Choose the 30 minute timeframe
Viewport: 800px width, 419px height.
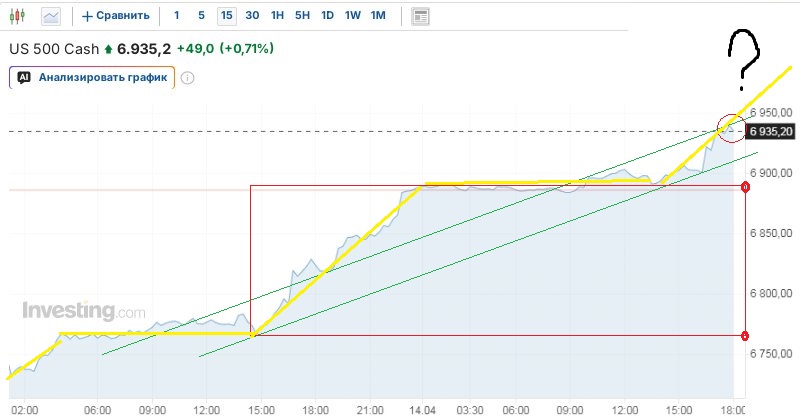pos(252,16)
